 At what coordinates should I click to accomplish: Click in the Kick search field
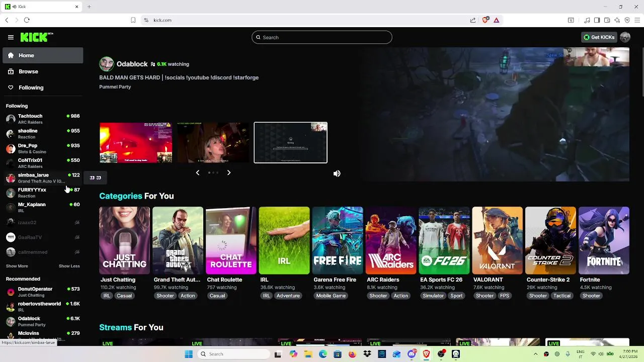point(322,37)
